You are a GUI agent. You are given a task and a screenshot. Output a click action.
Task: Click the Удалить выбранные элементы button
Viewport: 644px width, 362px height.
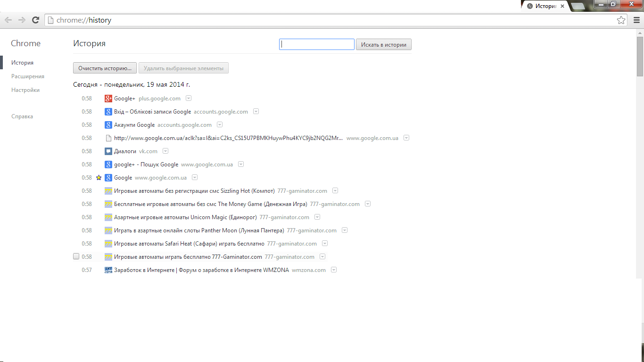[x=183, y=68]
